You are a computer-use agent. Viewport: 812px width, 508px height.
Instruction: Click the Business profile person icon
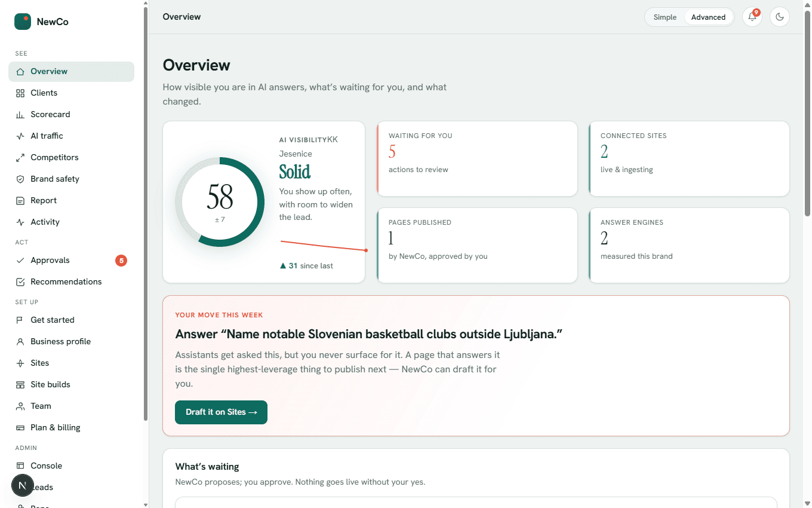(20, 342)
